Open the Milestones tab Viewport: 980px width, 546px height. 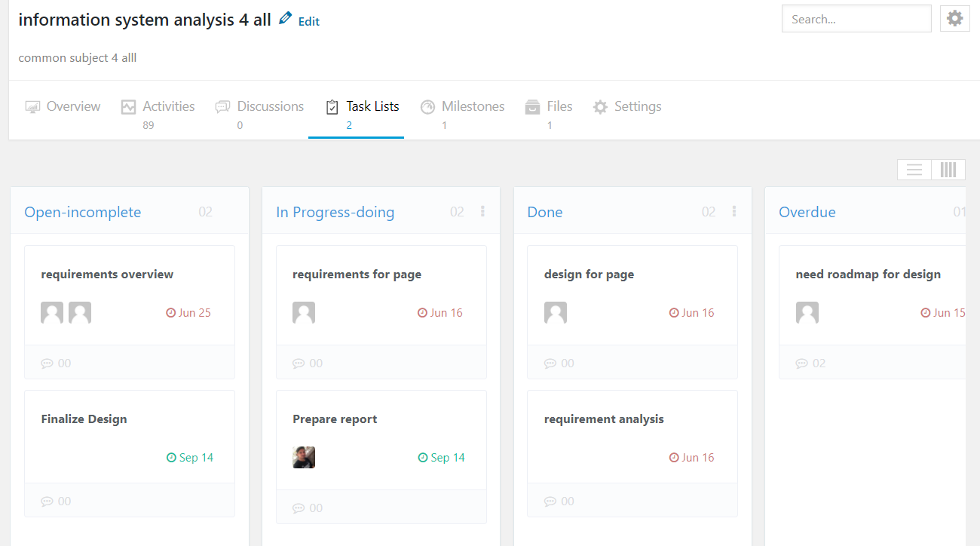click(462, 115)
